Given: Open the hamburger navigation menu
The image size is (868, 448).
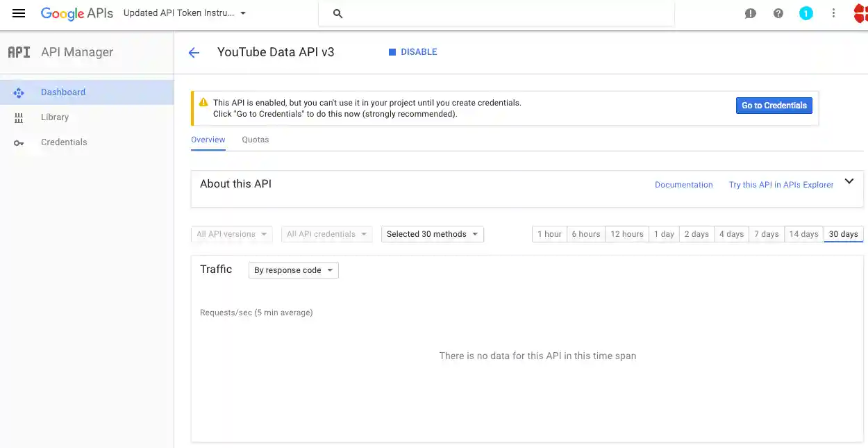Looking at the screenshot, I should (19, 13).
